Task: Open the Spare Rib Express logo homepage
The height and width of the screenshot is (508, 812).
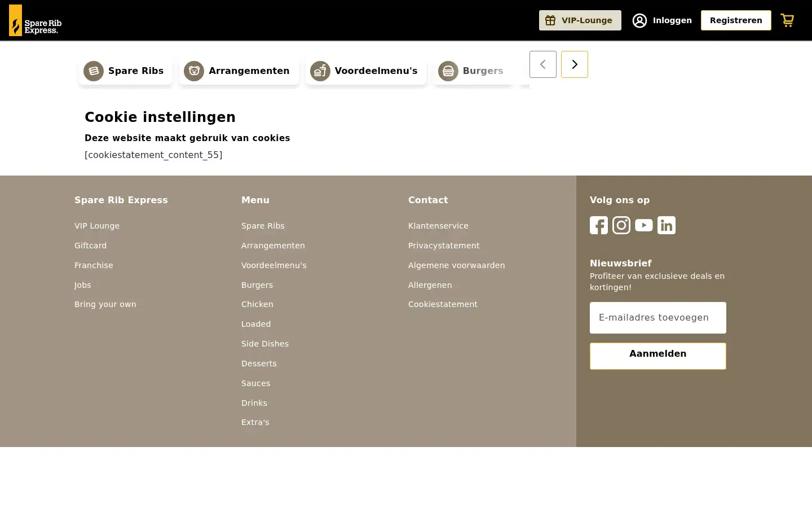Action: pyautogui.click(x=36, y=20)
